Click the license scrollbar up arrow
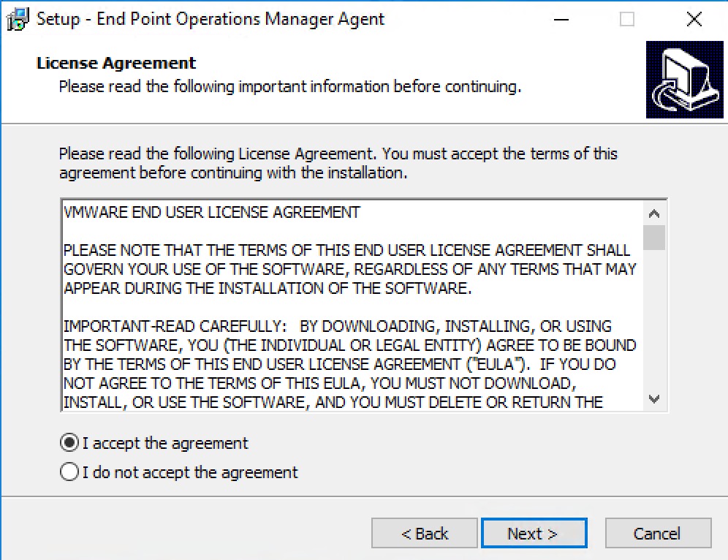 coord(654,213)
